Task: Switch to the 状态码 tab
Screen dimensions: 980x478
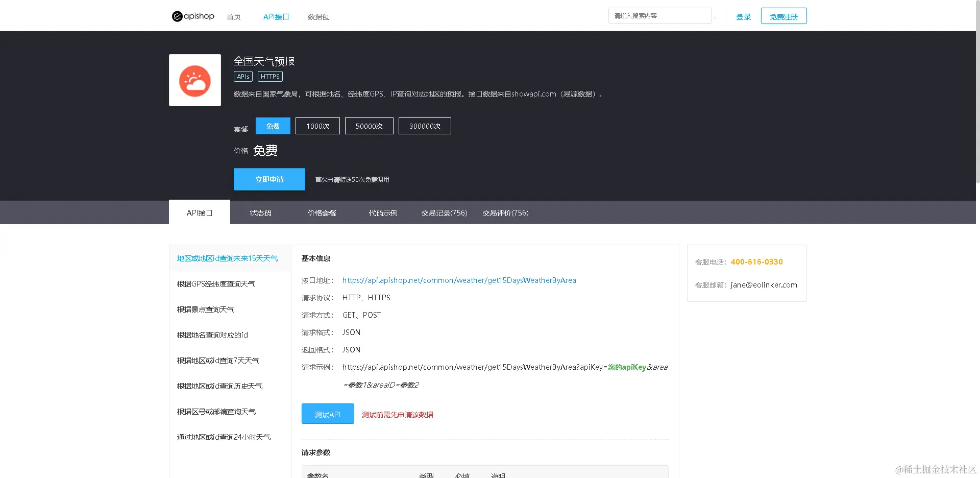Action: 261,213
